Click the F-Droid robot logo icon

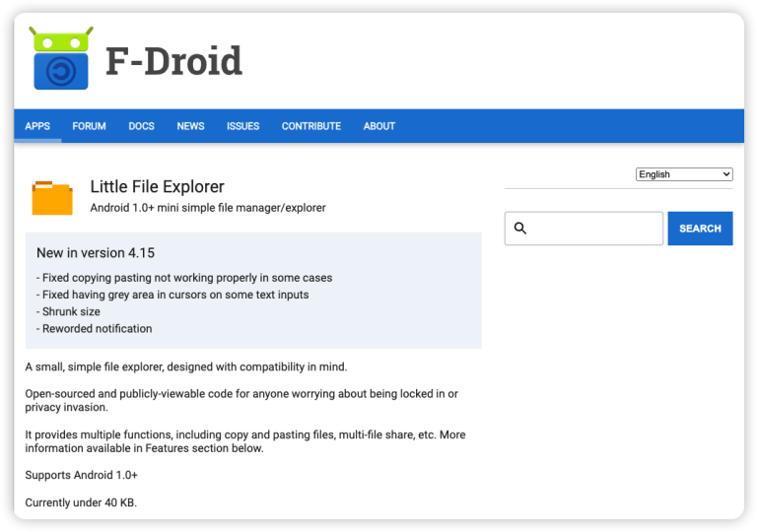click(x=61, y=59)
